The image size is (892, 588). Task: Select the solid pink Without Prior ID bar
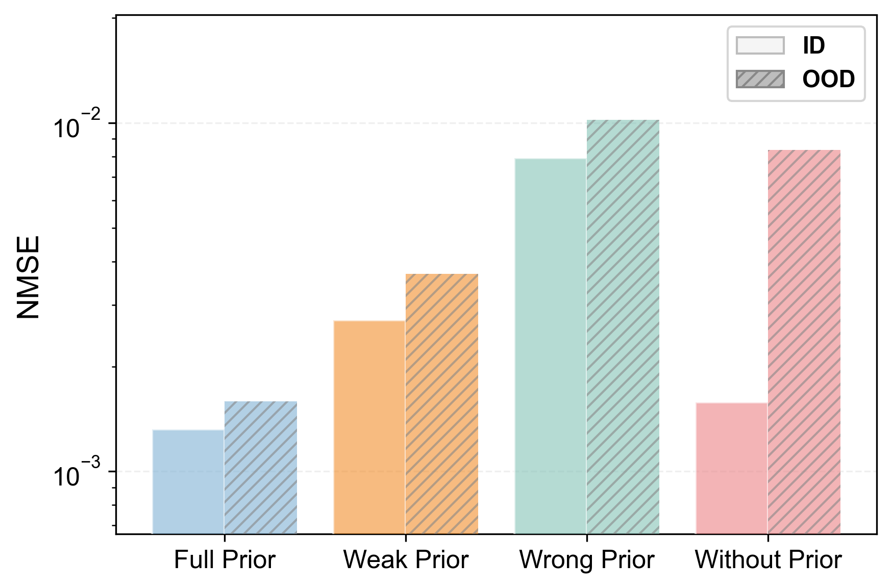(x=732, y=468)
